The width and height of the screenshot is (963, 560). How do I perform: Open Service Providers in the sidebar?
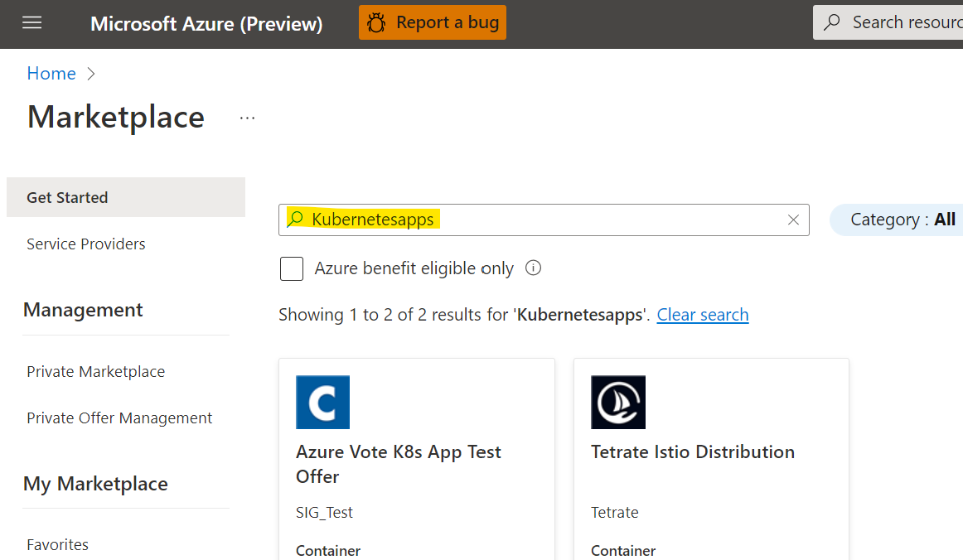point(86,244)
